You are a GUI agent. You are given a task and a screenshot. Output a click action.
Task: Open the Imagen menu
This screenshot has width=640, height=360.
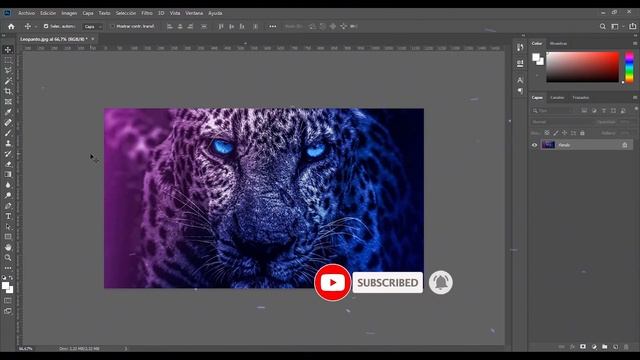[x=69, y=13]
